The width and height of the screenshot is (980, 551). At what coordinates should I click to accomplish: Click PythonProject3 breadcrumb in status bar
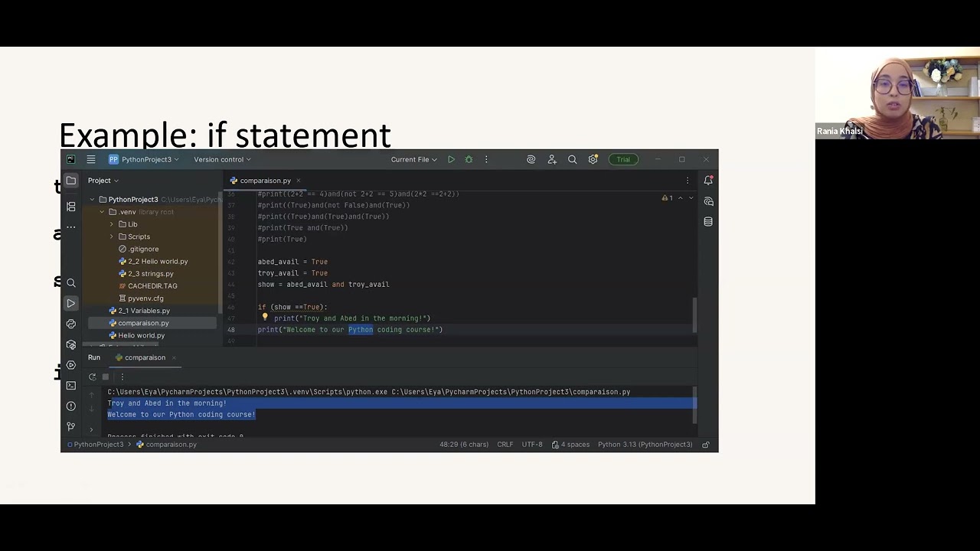[96, 445]
